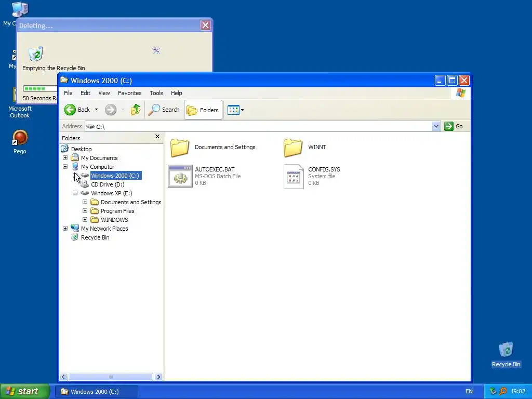Open the View menu

(104, 93)
